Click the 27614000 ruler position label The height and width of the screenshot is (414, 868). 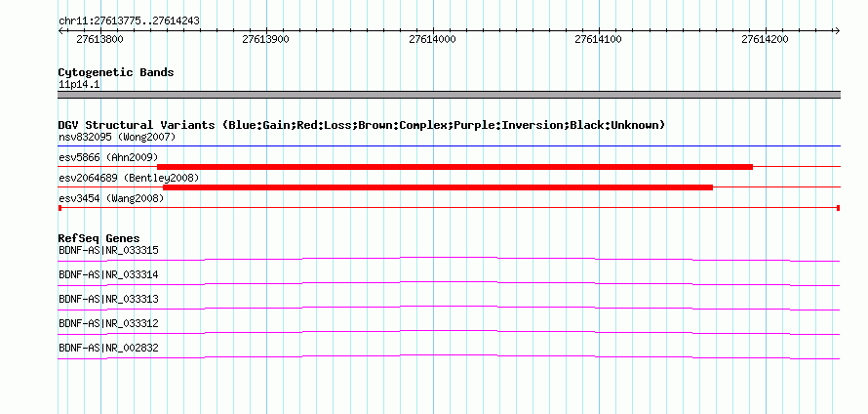click(x=432, y=39)
